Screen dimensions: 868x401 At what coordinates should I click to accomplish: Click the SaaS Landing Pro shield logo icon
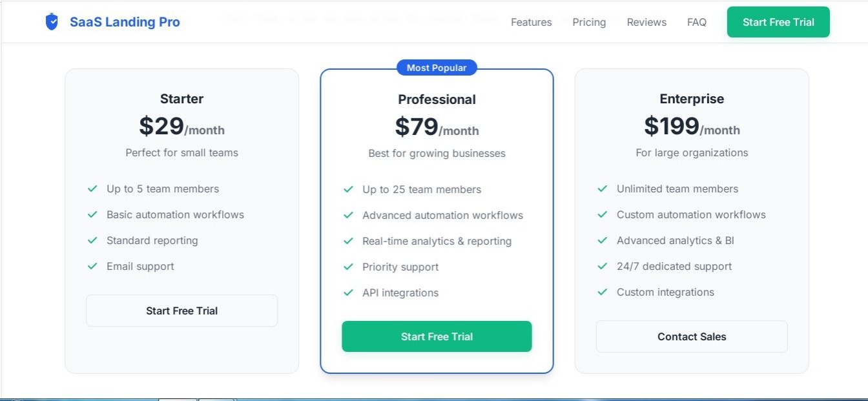pos(52,22)
